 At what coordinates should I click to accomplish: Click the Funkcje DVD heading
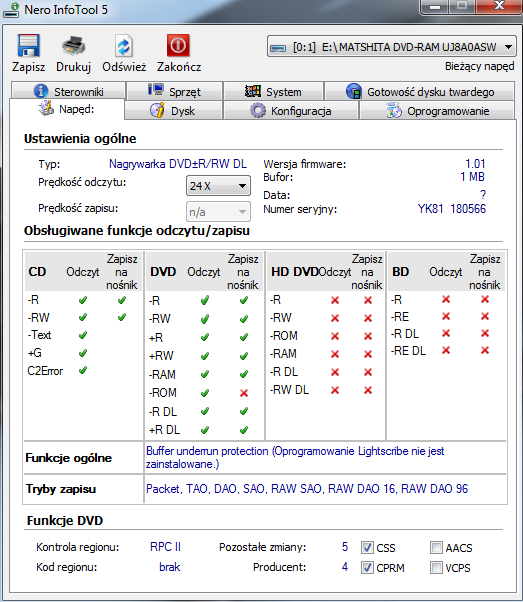(65, 521)
